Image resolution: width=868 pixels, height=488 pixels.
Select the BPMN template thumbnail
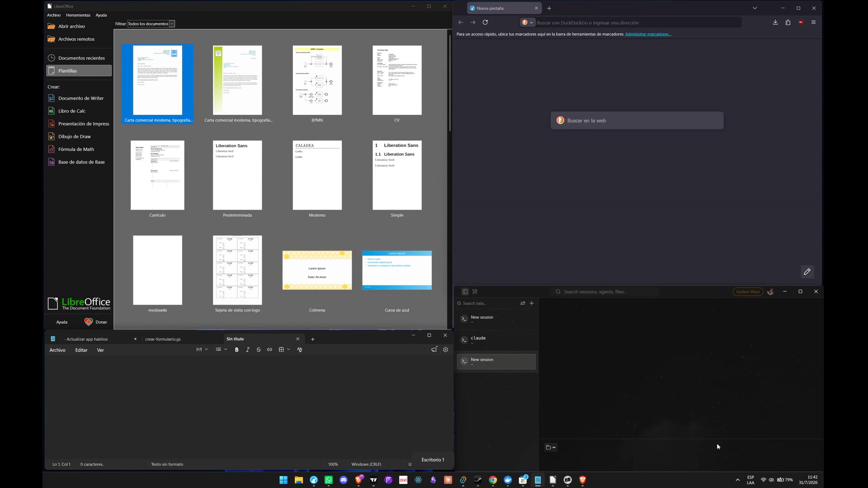tap(317, 80)
